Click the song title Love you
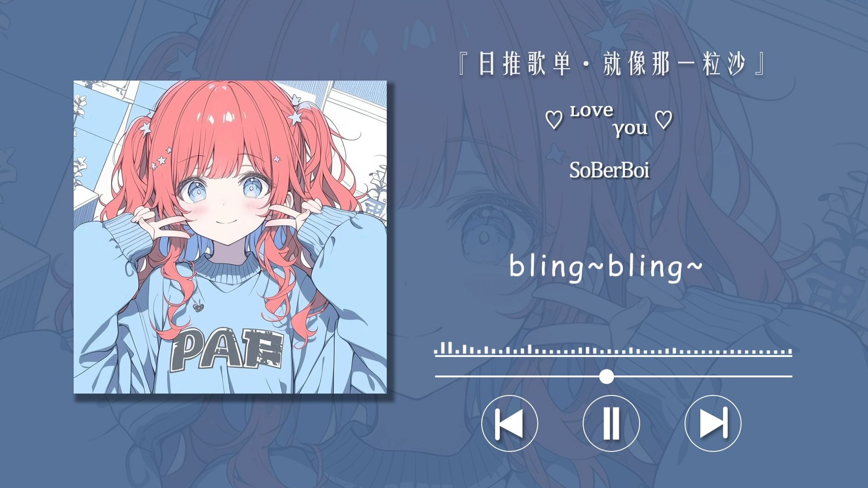 pos(609,120)
